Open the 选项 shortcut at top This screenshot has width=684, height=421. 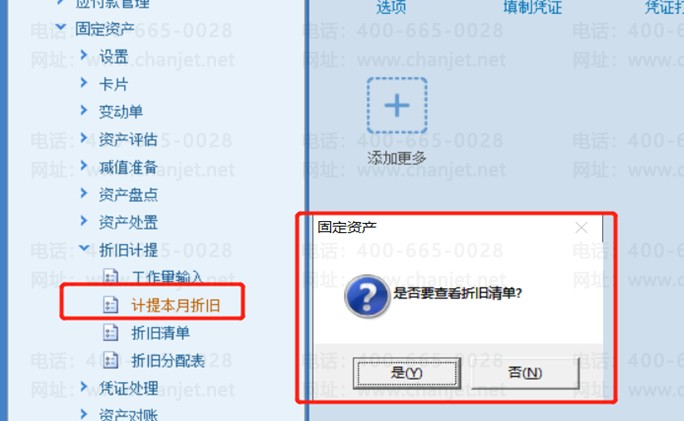[x=391, y=7]
